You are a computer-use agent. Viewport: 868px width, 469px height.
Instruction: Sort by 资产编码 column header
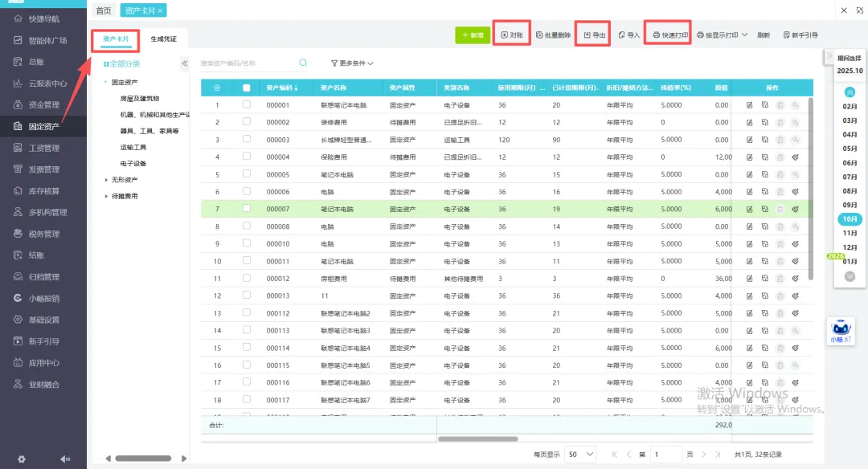pos(282,88)
